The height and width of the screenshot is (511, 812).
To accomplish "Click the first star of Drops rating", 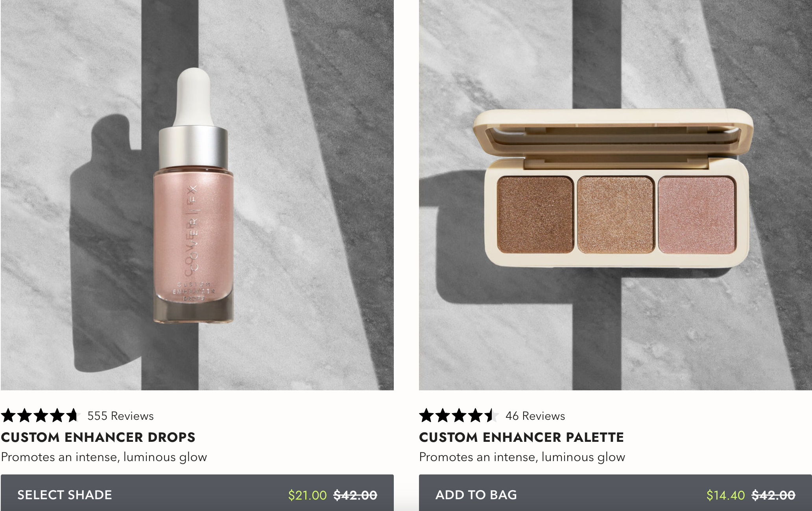I will (x=8, y=415).
